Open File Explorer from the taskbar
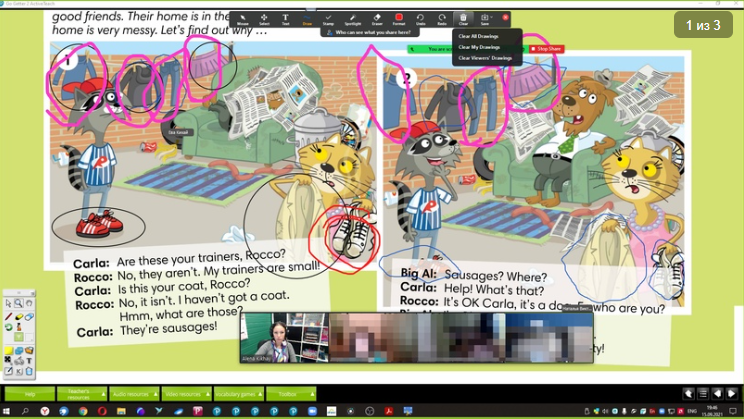Viewport: 744px width, 419px height. [121, 411]
